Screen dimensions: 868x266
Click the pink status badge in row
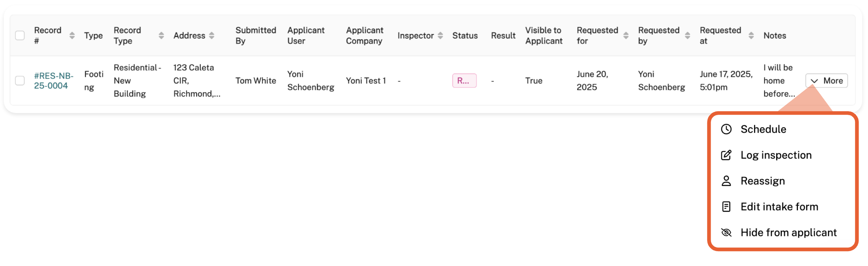point(464,81)
